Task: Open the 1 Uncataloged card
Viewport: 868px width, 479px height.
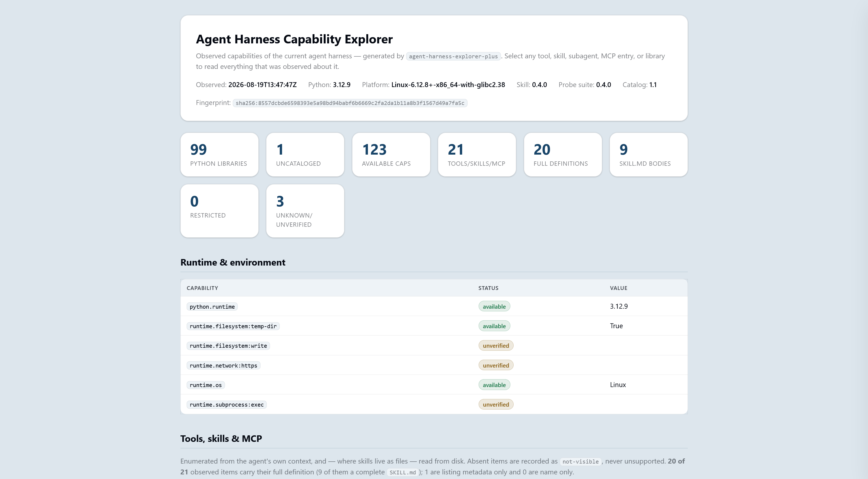Action: click(x=305, y=155)
